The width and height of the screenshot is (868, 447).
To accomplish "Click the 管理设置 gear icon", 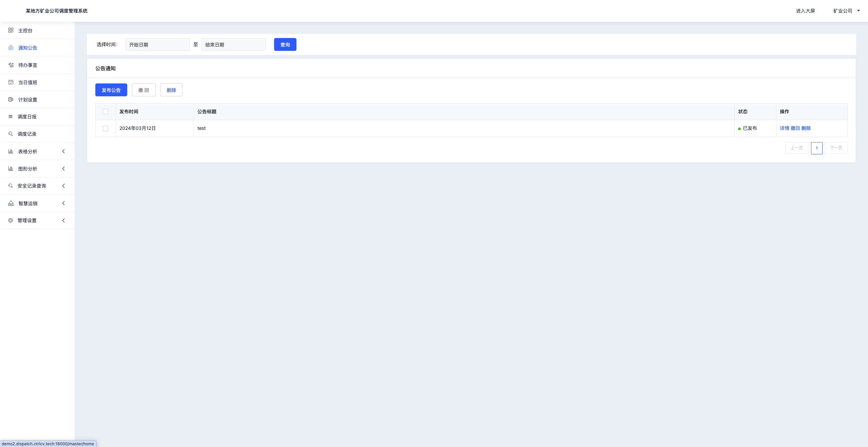I will coord(11,220).
